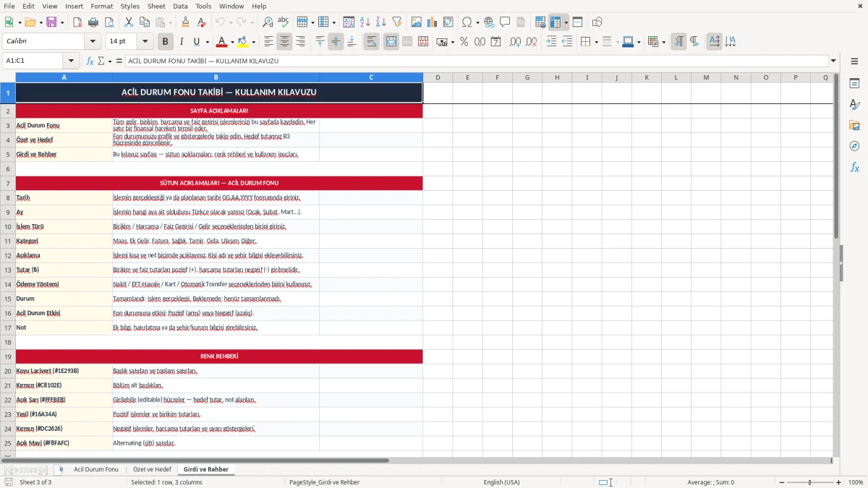868x488 pixels.
Task: Click zoom out minus button
Action: tap(781, 482)
